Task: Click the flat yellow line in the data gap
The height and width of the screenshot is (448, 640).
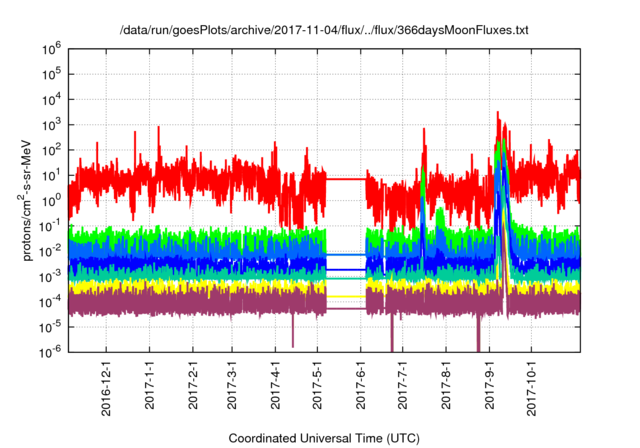Action: tap(346, 297)
